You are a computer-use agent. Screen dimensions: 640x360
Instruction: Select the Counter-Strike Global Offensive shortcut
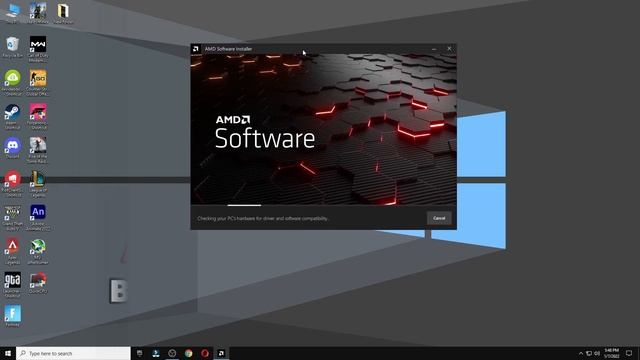pos(38,82)
